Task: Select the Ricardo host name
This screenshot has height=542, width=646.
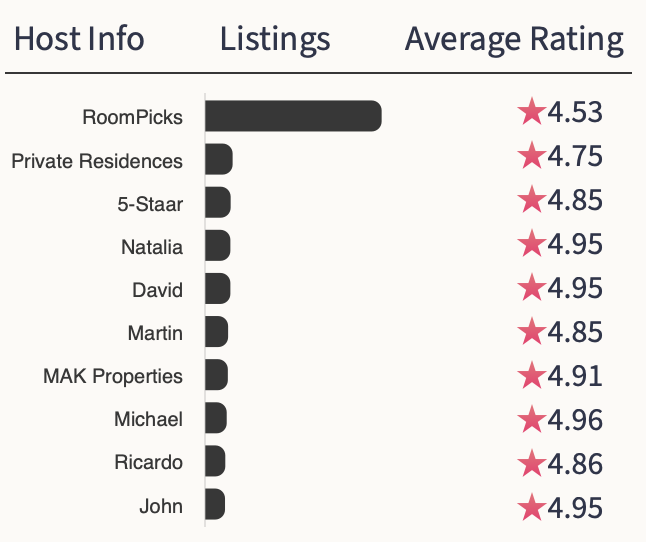Action: [148, 463]
